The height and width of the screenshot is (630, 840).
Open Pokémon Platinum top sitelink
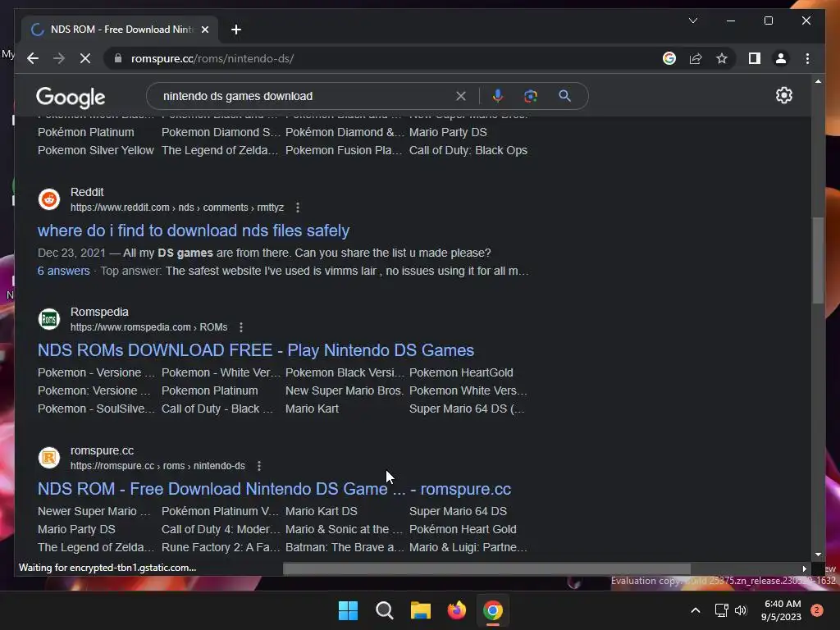tap(85, 132)
